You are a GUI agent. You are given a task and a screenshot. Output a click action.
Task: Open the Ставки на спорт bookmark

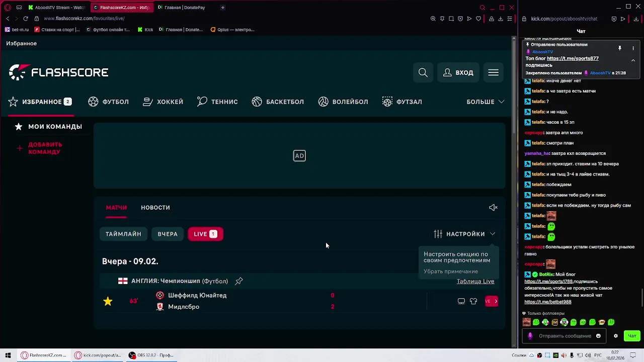(x=57, y=30)
